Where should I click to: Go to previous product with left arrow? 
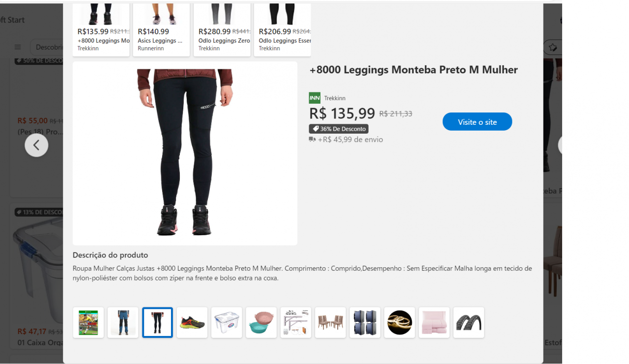tap(36, 145)
